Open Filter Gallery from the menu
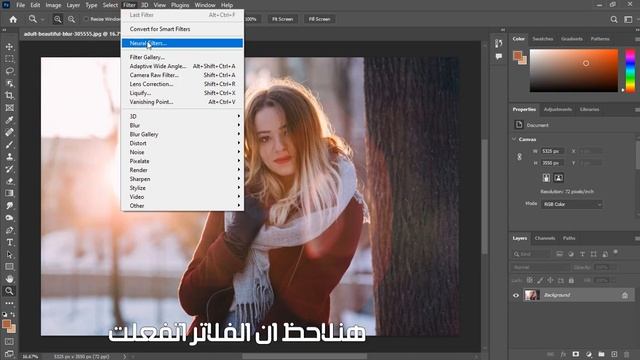The width and height of the screenshot is (640, 360). tap(182, 57)
